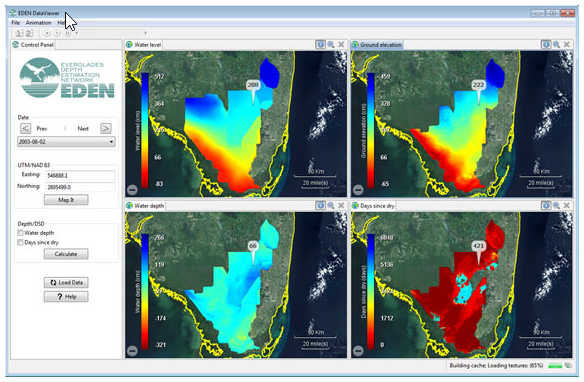584x382 pixels.
Task: Click the Water level color scale bar
Action: click(145, 130)
